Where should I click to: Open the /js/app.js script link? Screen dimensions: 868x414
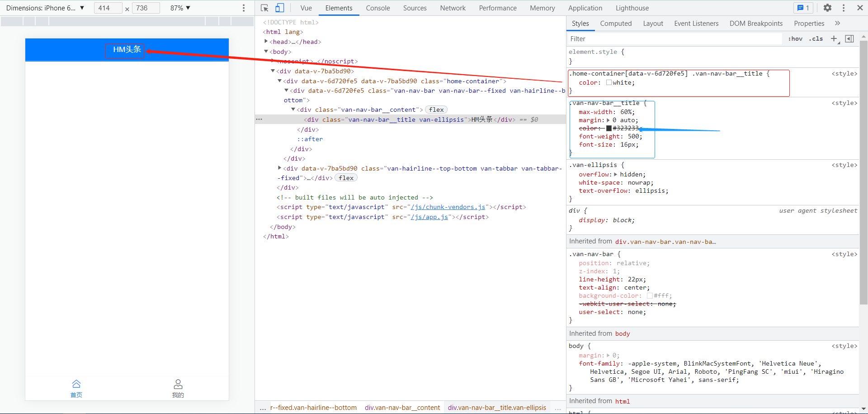point(429,217)
